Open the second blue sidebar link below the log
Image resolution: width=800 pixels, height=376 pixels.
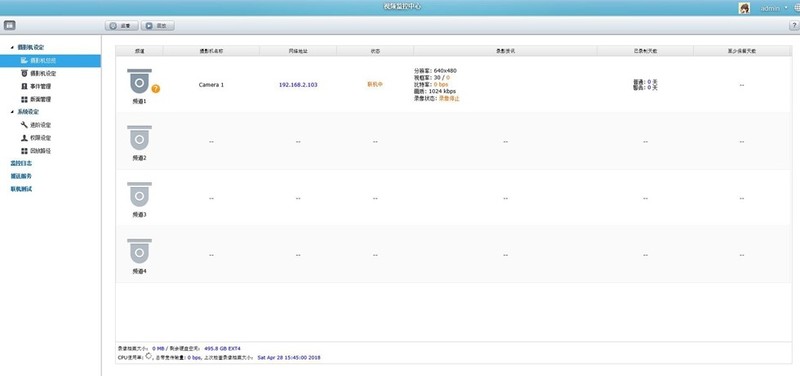[21, 176]
